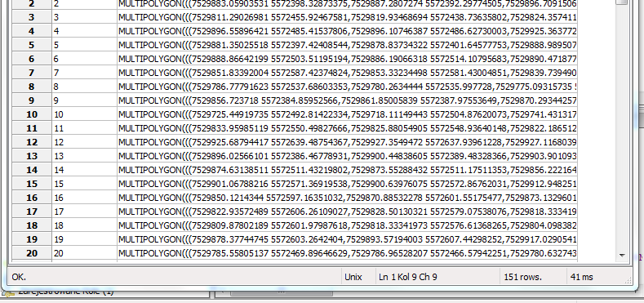This screenshot has height=303, width=644.
Task: Click geometry cell starting 7529786.77791623
Action: coord(348,87)
